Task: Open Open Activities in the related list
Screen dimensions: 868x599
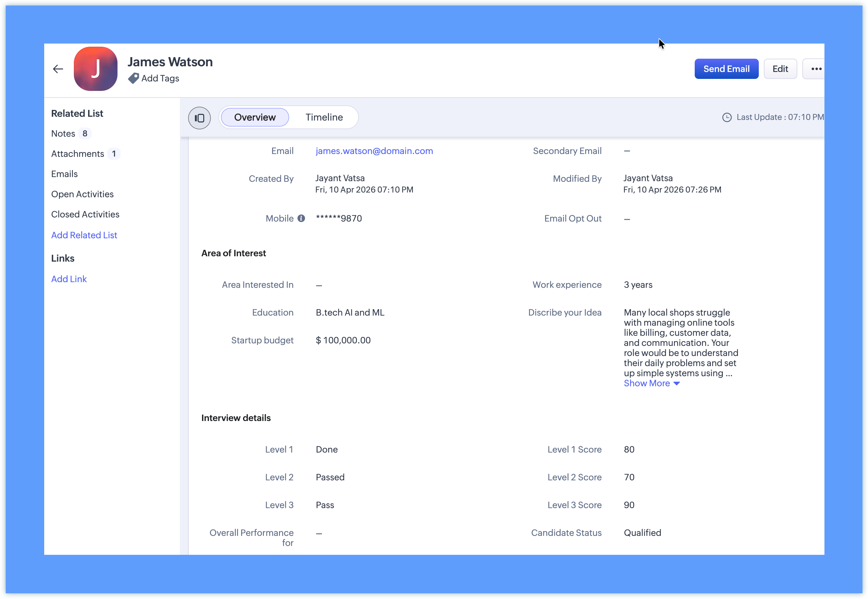Action: 82,194
